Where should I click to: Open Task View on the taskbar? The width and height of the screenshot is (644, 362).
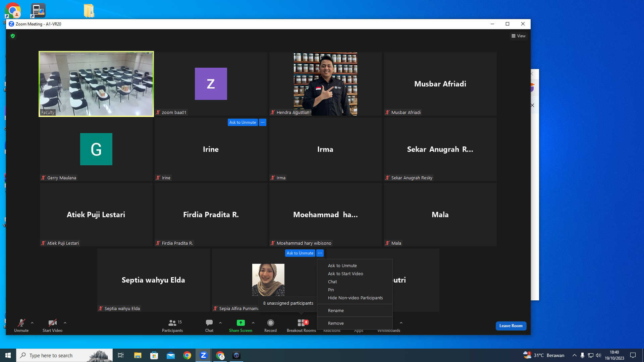point(121,355)
